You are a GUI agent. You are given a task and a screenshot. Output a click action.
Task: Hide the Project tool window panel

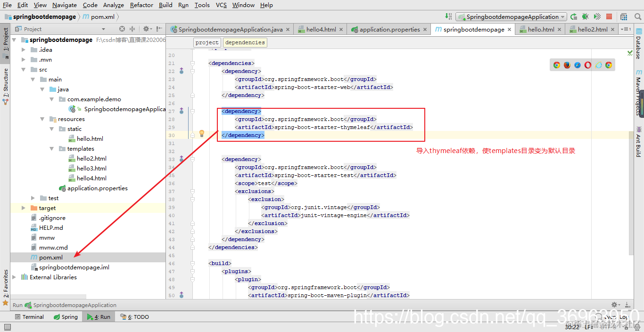[159, 29]
